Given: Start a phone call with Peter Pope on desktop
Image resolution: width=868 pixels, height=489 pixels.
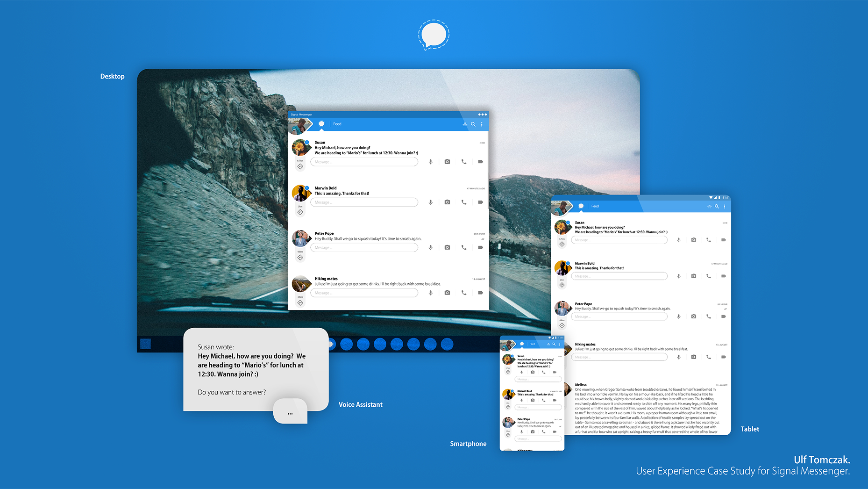Looking at the screenshot, I should [464, 247].
